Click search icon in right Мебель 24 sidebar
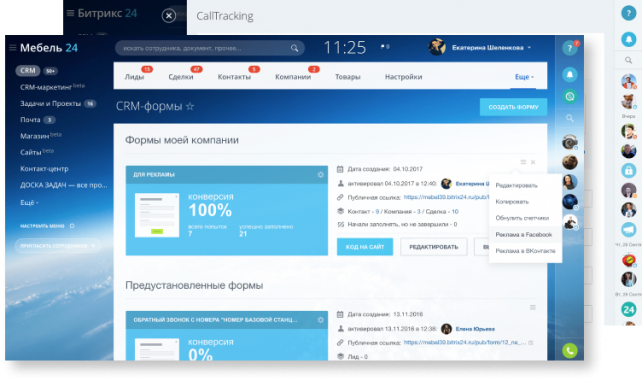The height and width of the screenshot is (381, 642). (570, 118)
